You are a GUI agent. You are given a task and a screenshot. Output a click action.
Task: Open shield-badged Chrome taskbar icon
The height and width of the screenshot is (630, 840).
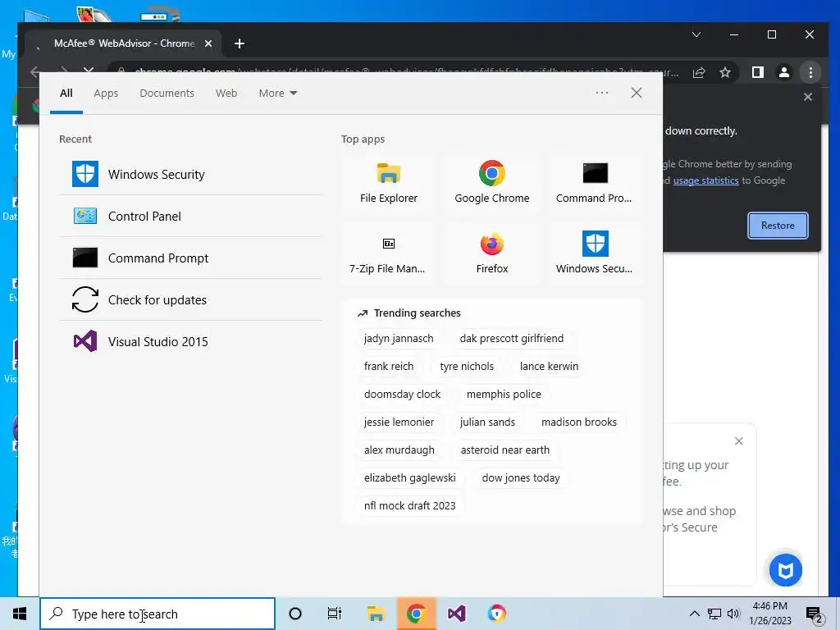[496, 614]
